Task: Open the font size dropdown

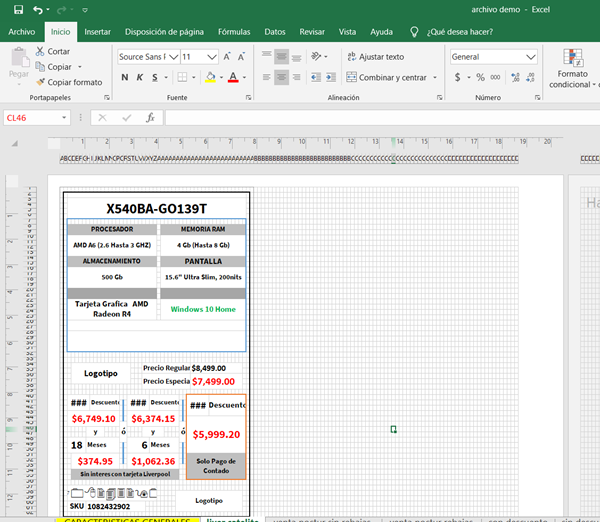Action: coord(213,57)
